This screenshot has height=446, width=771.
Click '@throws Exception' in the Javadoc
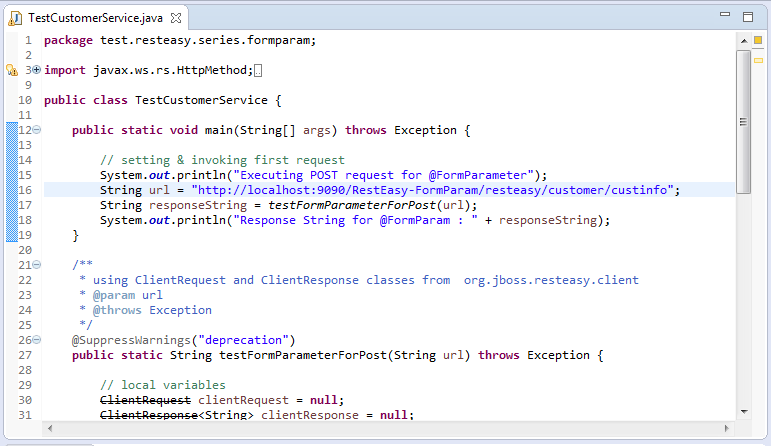152,310
